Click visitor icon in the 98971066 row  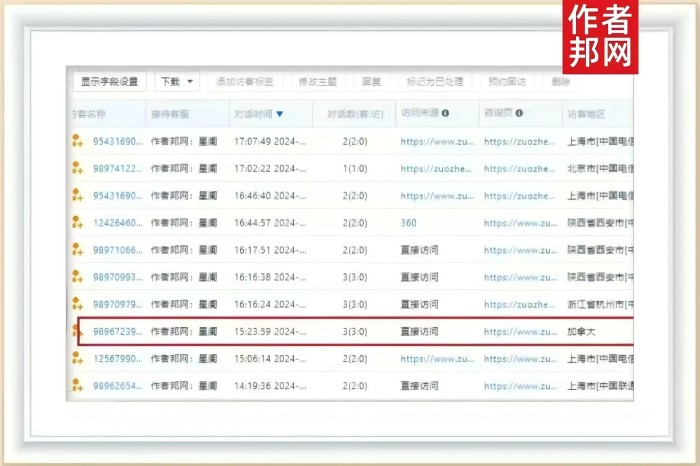(77, 250)
